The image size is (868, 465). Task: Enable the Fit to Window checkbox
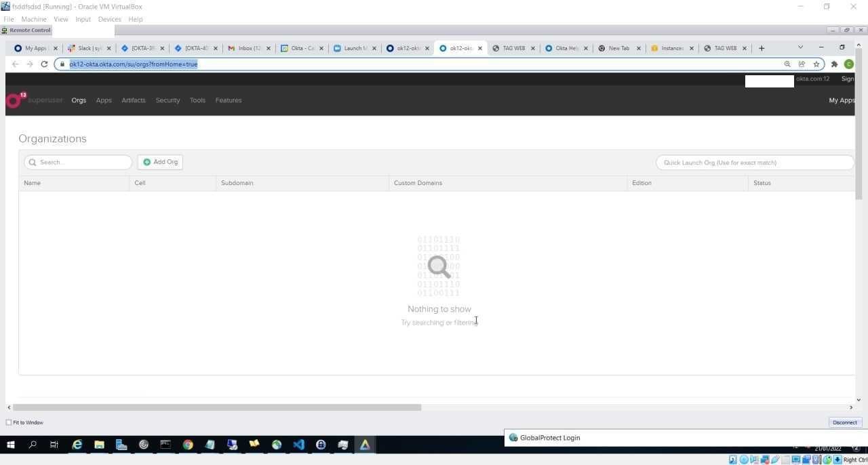pos(9,422)
